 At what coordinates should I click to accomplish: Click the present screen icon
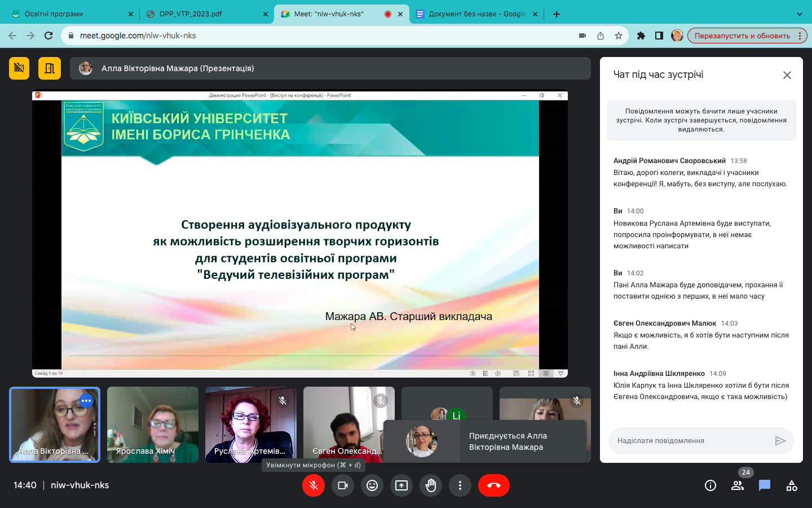(x=401, y=485)
